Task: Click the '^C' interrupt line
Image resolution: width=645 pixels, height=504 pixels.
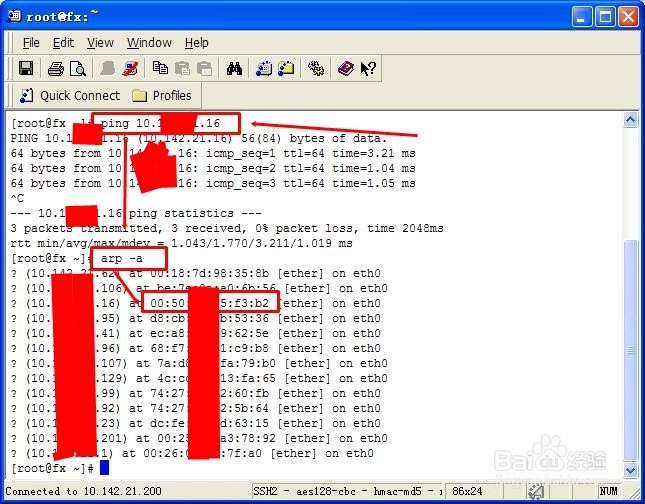Action: [x=17, y=198]
